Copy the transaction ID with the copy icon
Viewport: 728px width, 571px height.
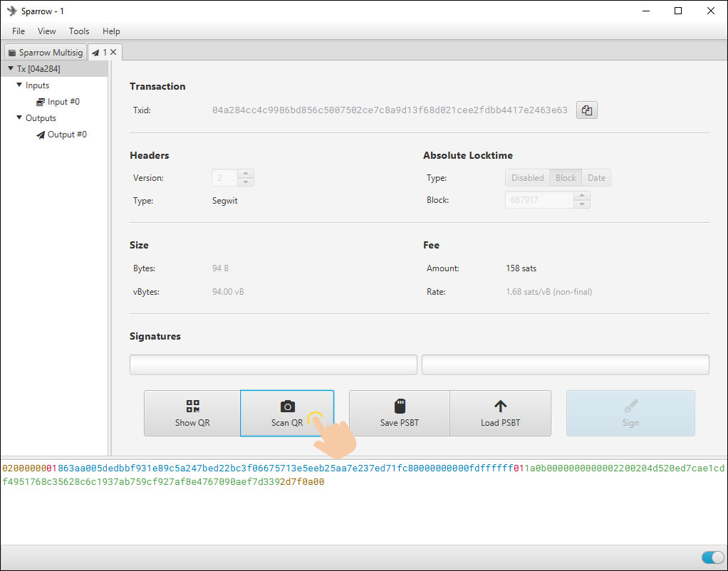click(586, 110)
